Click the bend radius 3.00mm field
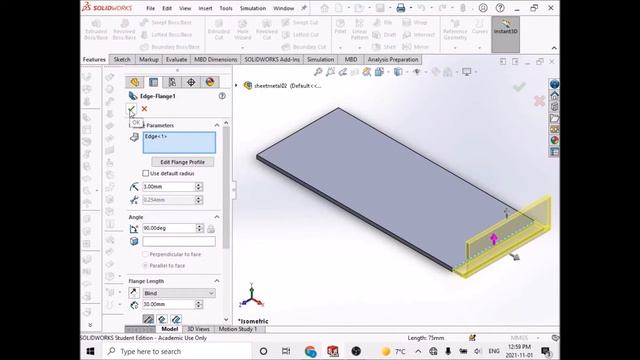Viewport: 640px width, 360px height. (x=168, y=187)
